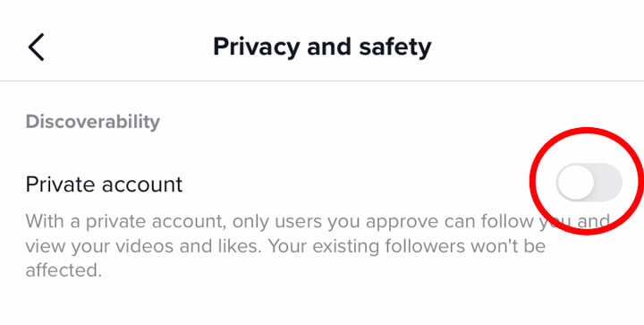The height and width of the screenshot is (325, 644).
Task: Click the word 'safety' in the header
Action: click(x=395, y=47)
